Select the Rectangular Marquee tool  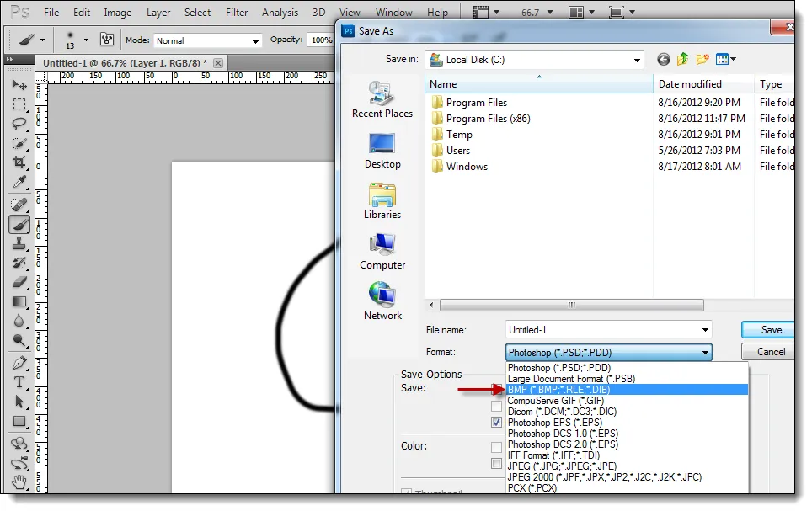(x=19, y=104)
